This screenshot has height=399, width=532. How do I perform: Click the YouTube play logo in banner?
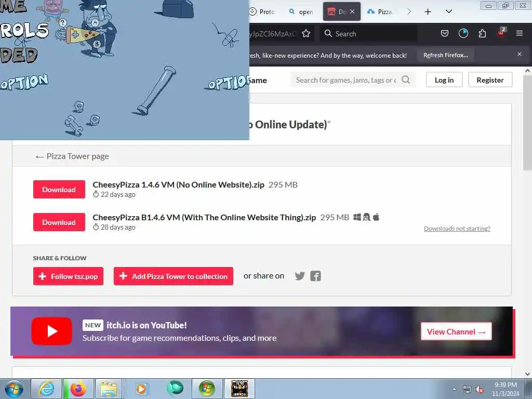[51, 331]
